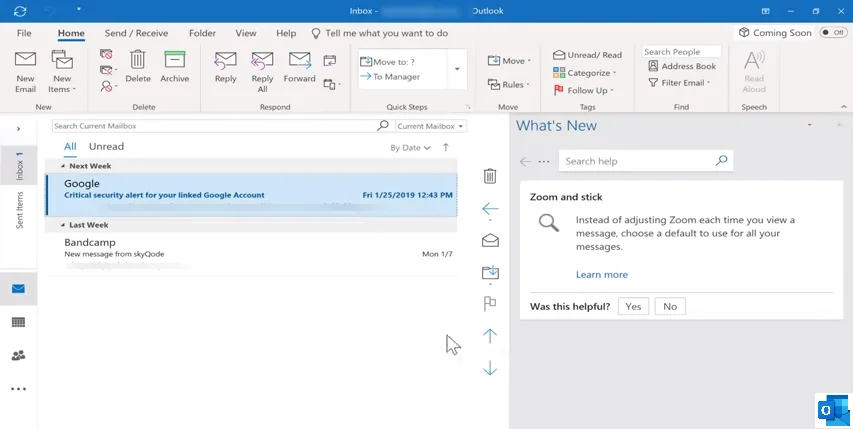
Task: Toggle the Coming Soon switch
Action: pyautogui.click(x=832, y=32)
